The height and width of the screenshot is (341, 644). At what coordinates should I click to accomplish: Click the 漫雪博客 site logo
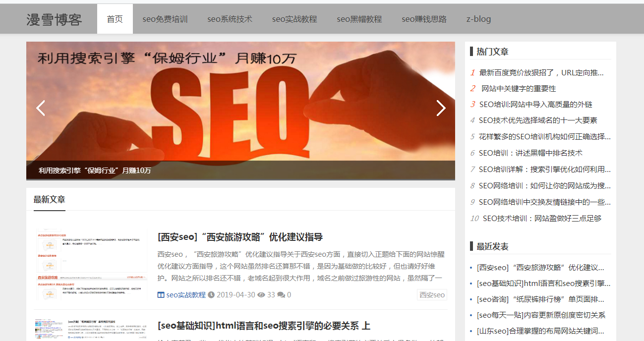[x=54, y=19]
